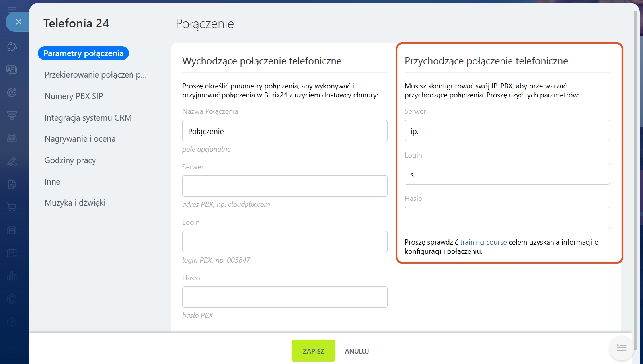Viewport: 643px width, 364px height.
Task: Select the Parametry połączenia tab
Action: pos(83,53)
